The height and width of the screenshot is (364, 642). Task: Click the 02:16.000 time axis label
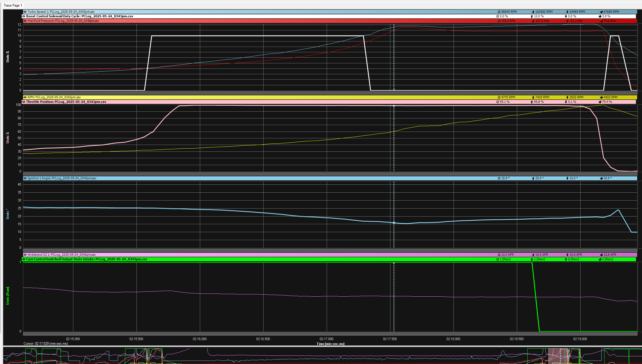(200, 339)
